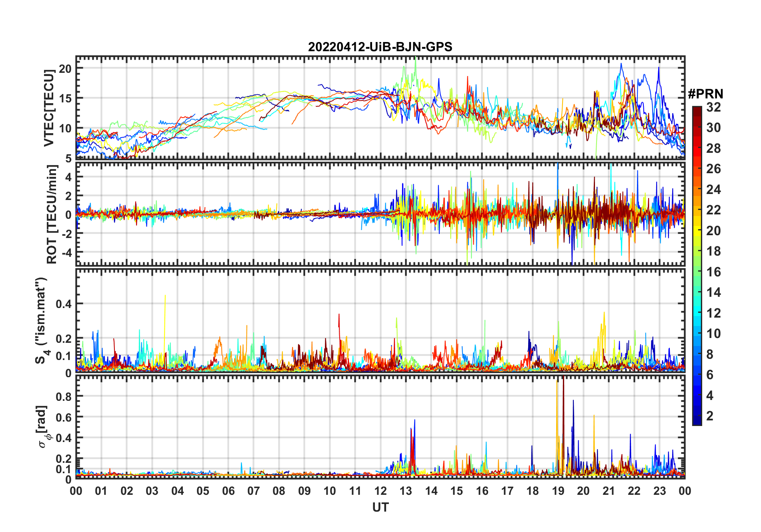Click the -4 tick on the ROT axis
761x532 pixels.
point(65,253)
